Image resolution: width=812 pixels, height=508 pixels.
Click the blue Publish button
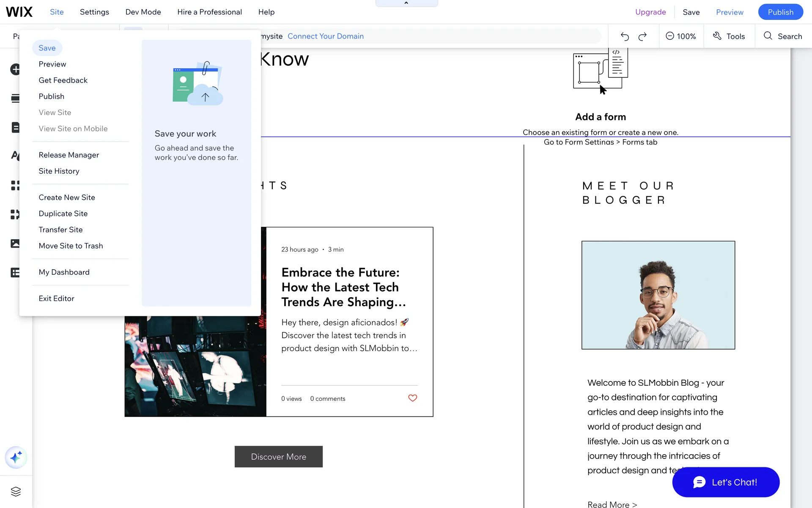(x=780, y=12)
